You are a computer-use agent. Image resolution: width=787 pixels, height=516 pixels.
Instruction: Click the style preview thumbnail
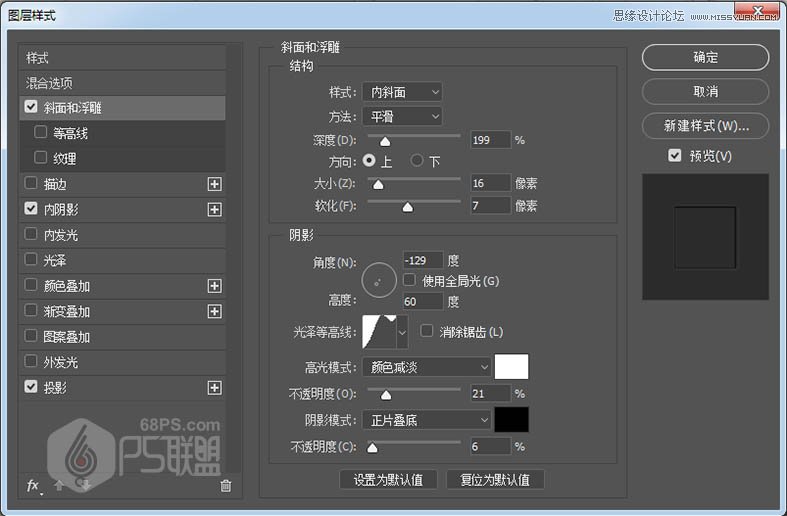coord(705,237)
